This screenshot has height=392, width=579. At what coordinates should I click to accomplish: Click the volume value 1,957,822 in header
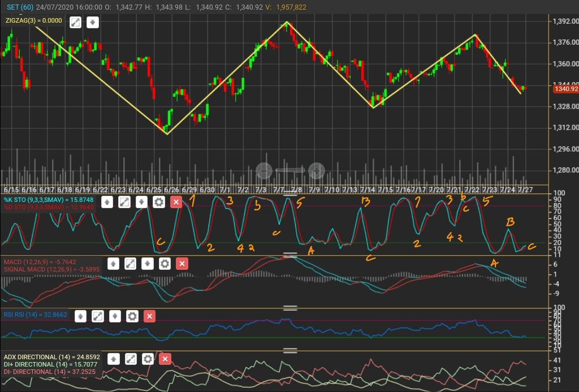tap(291, 7)
